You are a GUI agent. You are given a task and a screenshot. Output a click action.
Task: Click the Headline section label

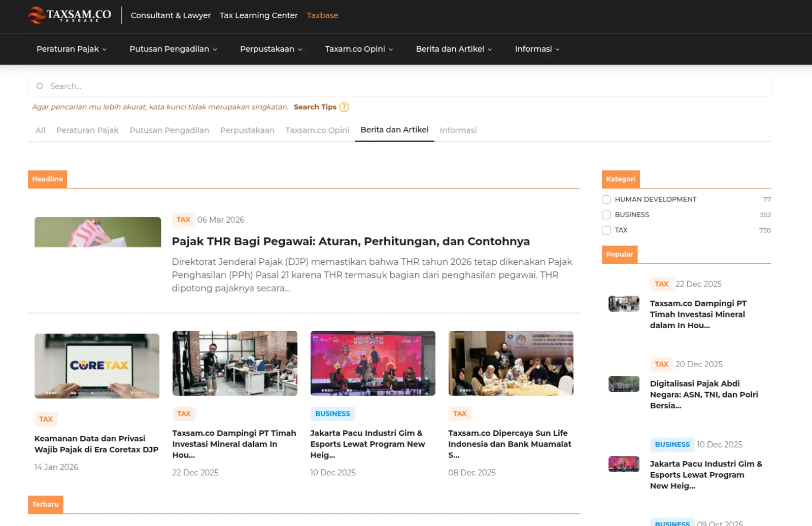pos(47,179)
